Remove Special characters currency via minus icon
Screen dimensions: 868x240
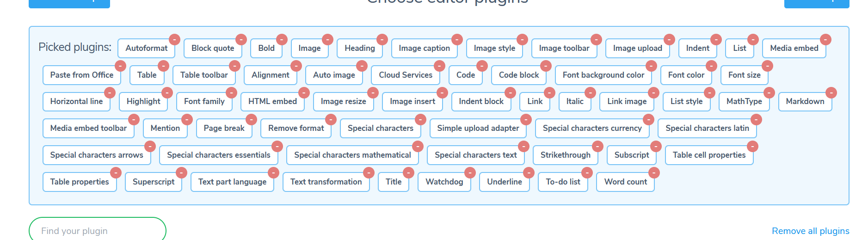(648, 119)
